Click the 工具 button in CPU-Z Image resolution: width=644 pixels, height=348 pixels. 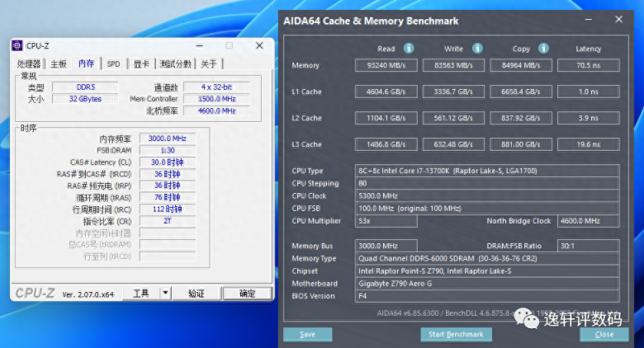(141, 293)
